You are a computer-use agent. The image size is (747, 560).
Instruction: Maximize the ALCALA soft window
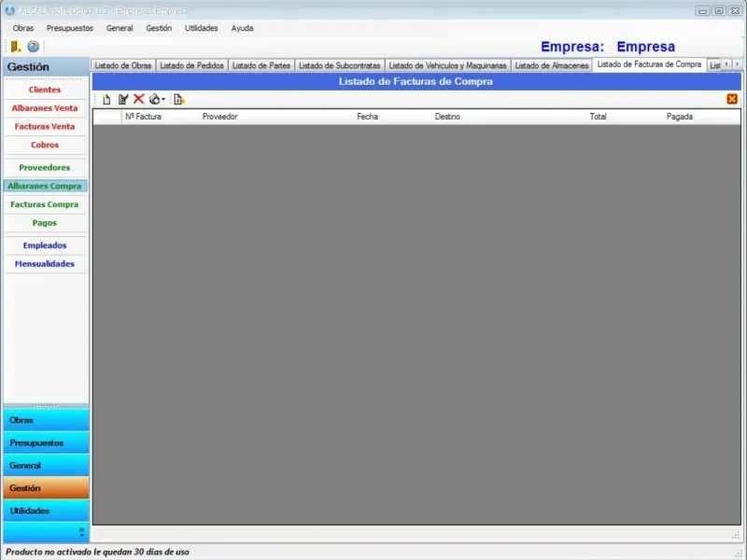[719, 10]
